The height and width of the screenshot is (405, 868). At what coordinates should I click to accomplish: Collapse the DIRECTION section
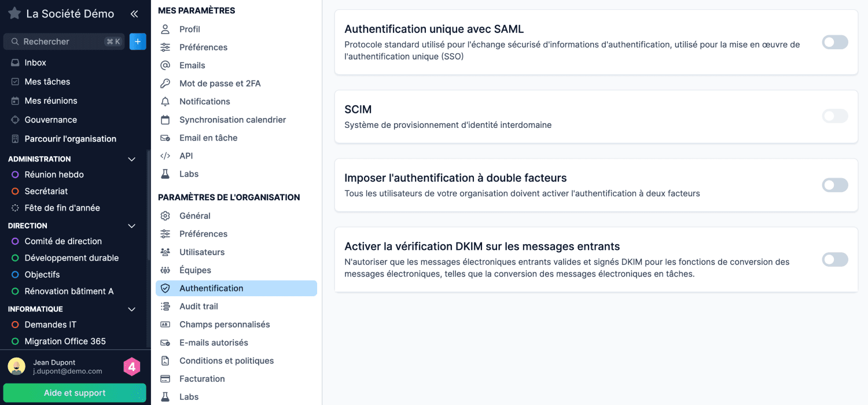(131, 226)
